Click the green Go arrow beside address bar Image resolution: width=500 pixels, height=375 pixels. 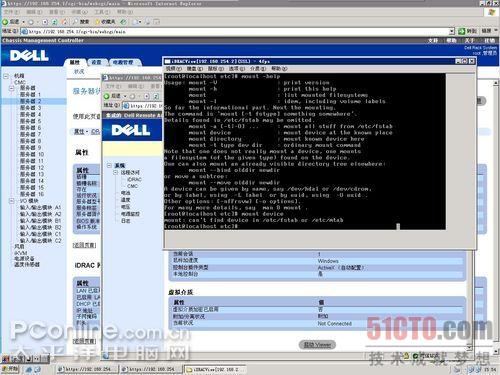point(462,31)
